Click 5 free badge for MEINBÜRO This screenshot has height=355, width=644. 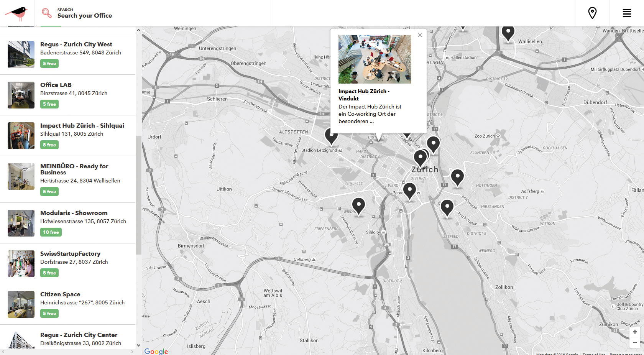pos(49,192)
